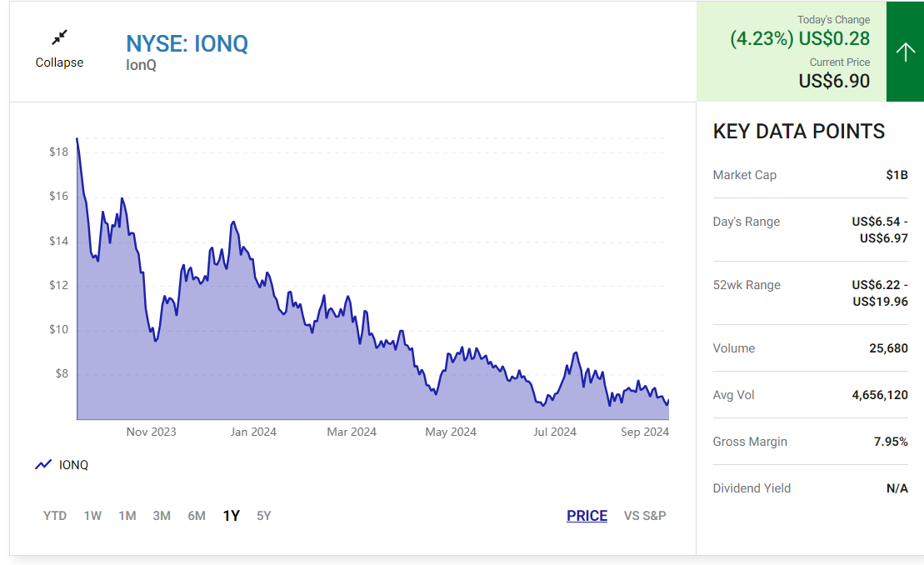This screenshot has height=565, width=924.
Task: Click the Collapse label text
Action: point(59,62)
